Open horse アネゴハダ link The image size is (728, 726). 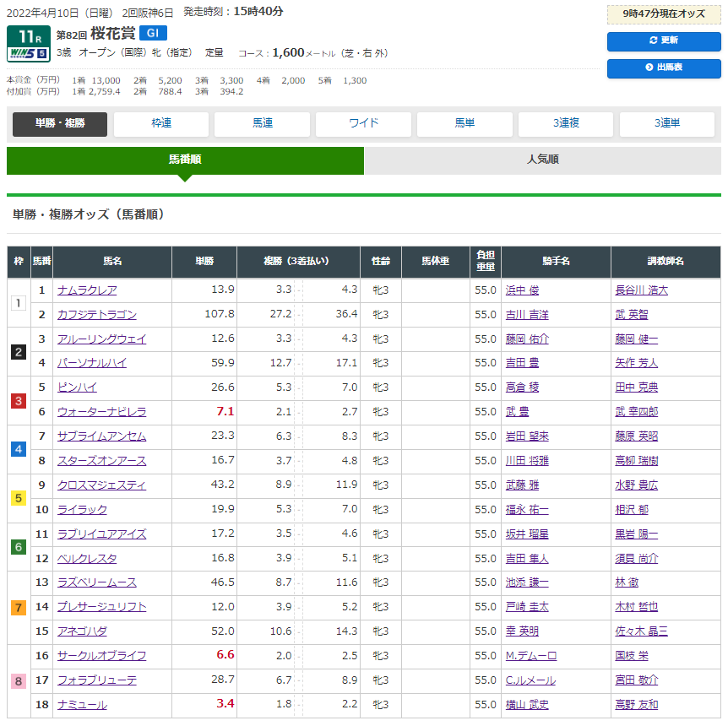(x=82, y=631)
